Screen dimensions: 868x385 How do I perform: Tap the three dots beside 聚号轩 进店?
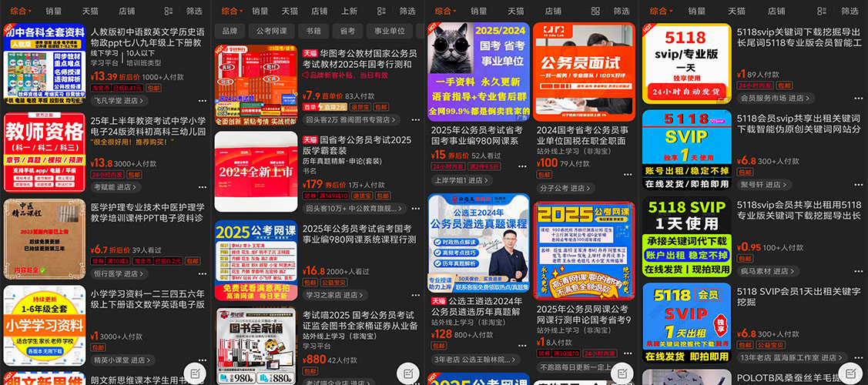point(857,186)
